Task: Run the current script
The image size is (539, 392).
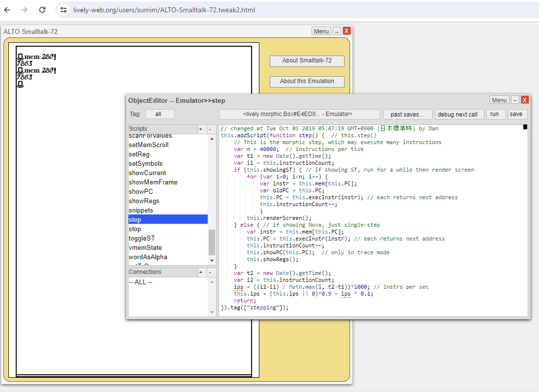Action: (496, 114)
